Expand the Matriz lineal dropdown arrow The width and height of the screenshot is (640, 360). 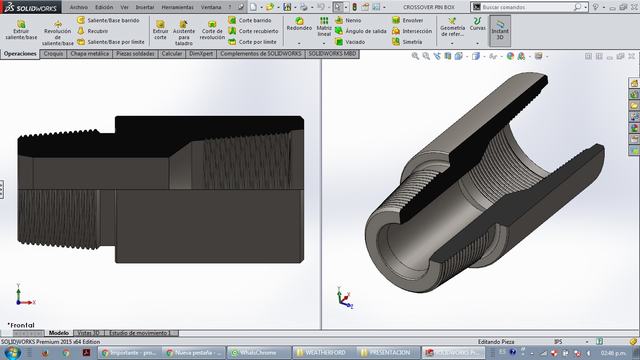pyautogui.click(x=324, y=43)
